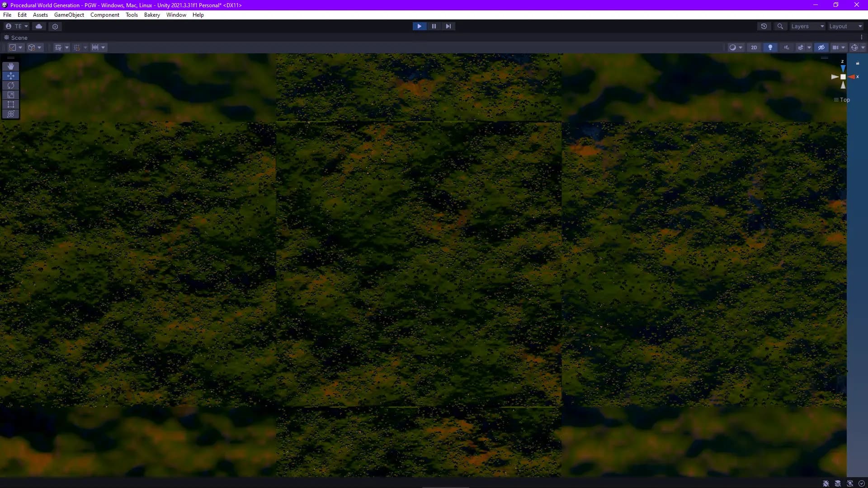The image size is (868, 488).
Task: Open the Component menu
Action: 104,15
